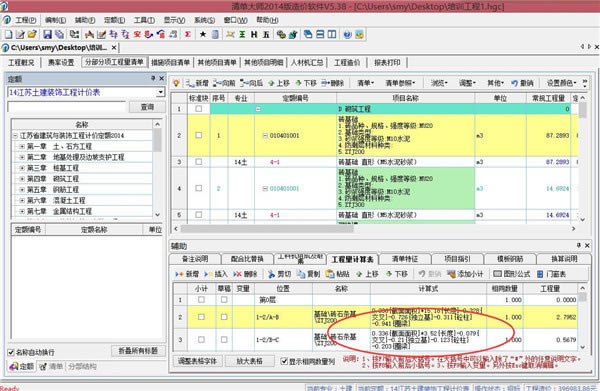Click the tile windows vertically icon
The height and width of the screenshot is (391, 600).
[332, 34]
